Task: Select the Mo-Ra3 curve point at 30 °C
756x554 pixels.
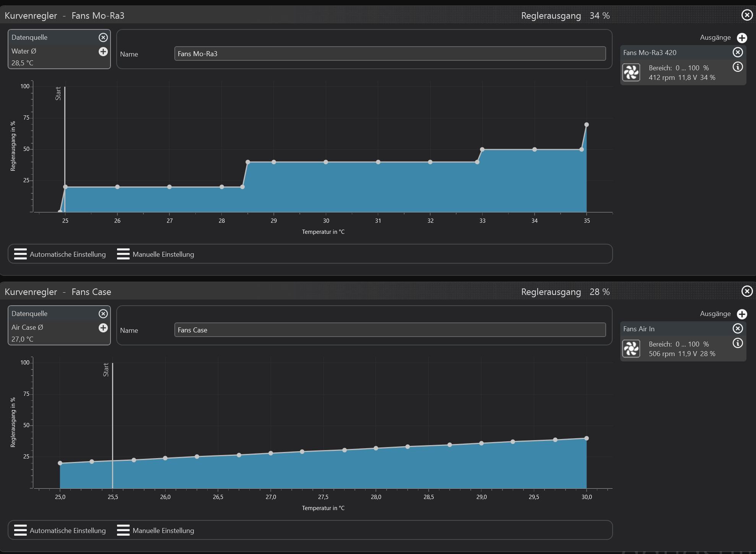Action: [326, 162]
